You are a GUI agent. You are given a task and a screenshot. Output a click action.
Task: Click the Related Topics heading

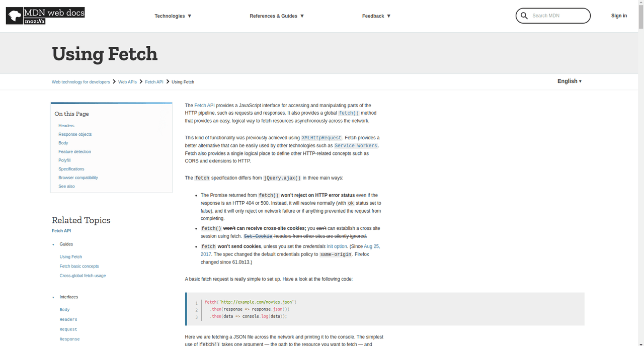81,220
